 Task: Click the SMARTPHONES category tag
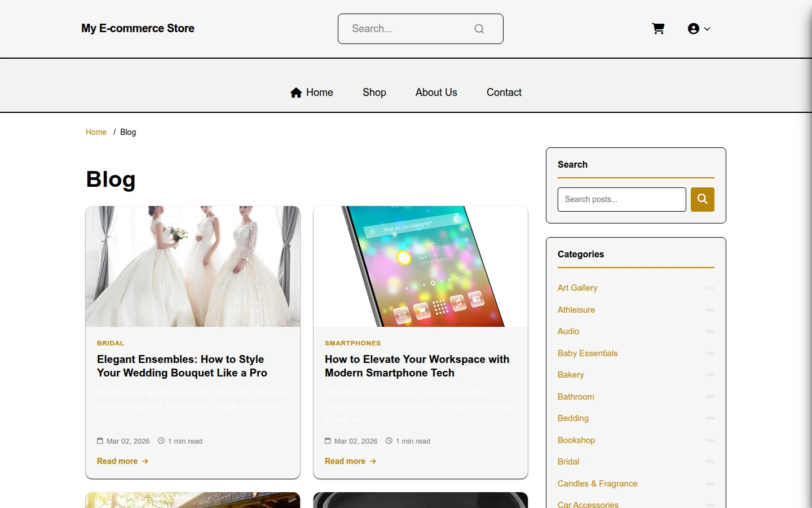(353, 343)
